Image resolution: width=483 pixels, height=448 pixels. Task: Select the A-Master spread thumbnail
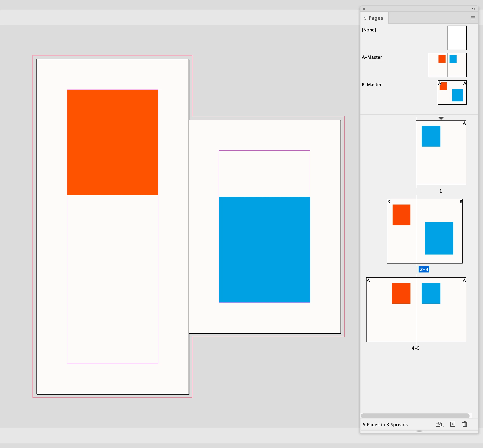click(447, 65)
